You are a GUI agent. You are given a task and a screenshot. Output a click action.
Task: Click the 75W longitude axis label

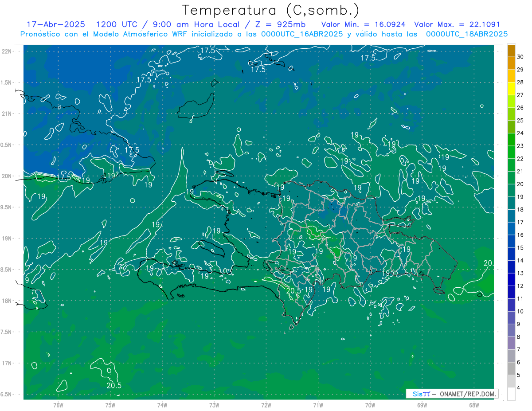(x=110, y=405)
